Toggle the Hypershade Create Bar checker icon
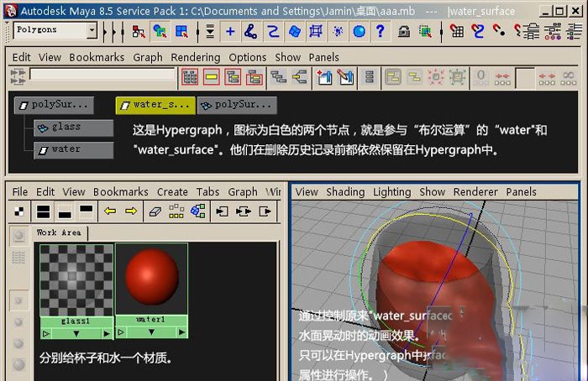This screenshot has width=588, height=381. (18, 211)
